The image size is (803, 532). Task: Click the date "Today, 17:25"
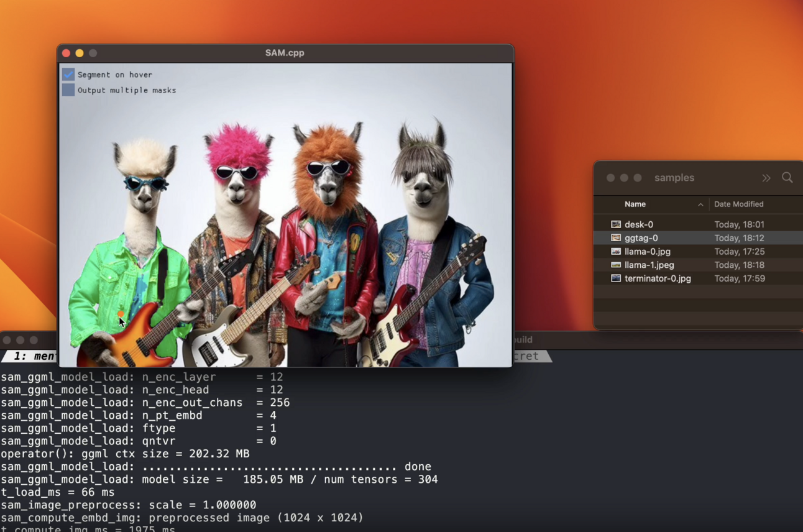coord(740,252)
